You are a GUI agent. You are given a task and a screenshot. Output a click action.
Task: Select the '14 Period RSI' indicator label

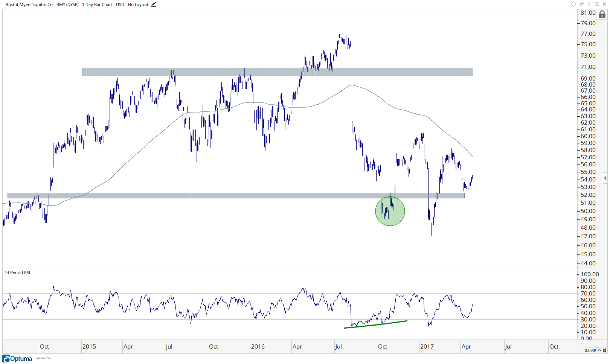[x=17, y=273]
